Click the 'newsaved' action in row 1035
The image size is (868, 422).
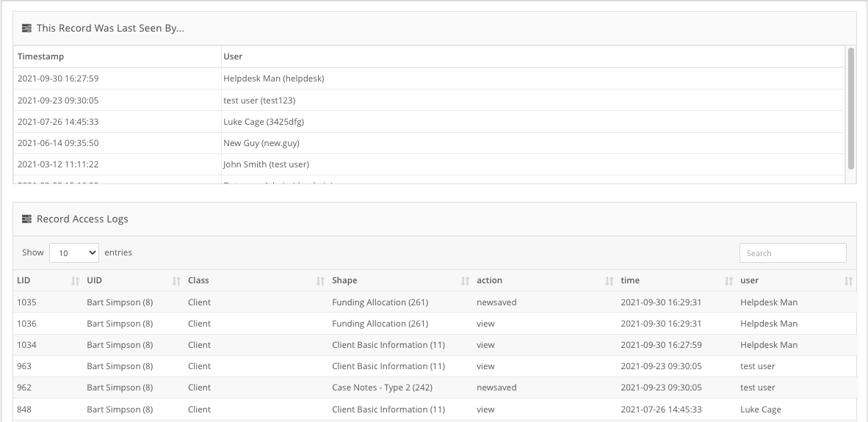[x=496, y=302]
